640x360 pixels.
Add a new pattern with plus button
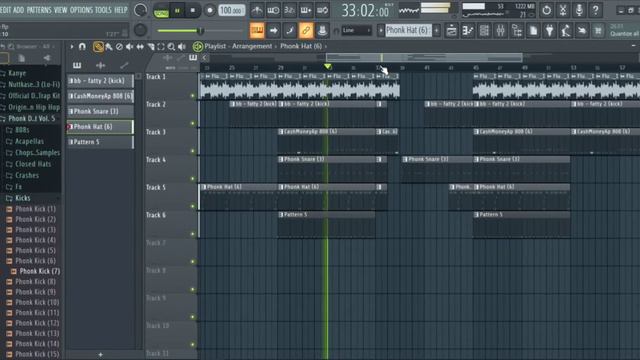pyautogui.click(x=100, y=355)
